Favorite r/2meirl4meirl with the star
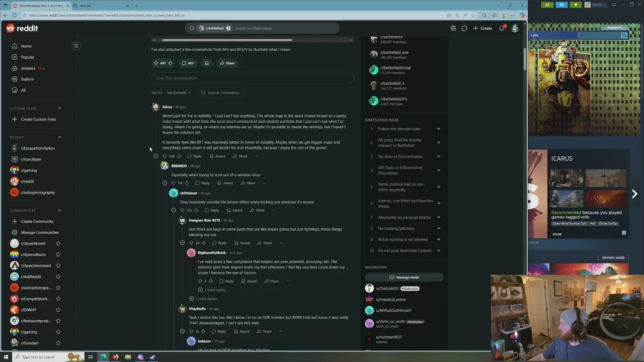This screenshot has width=644, height=362. (58, 243)
